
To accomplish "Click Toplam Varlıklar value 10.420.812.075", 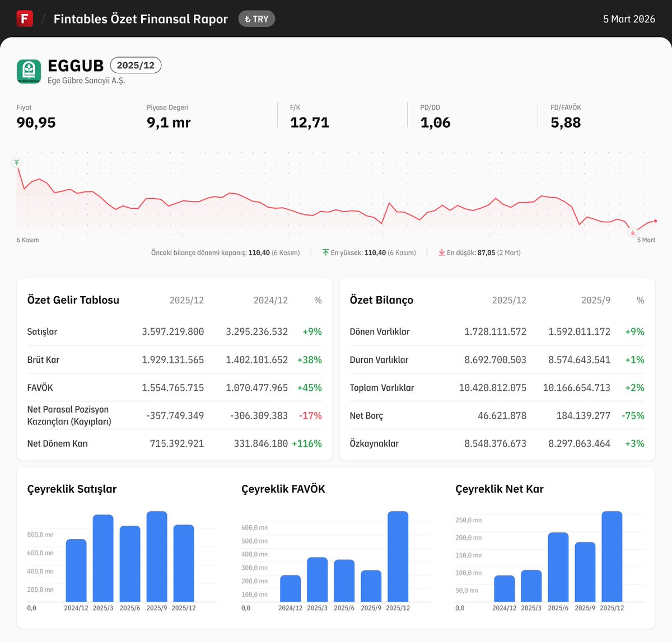I will pos(493,387).
